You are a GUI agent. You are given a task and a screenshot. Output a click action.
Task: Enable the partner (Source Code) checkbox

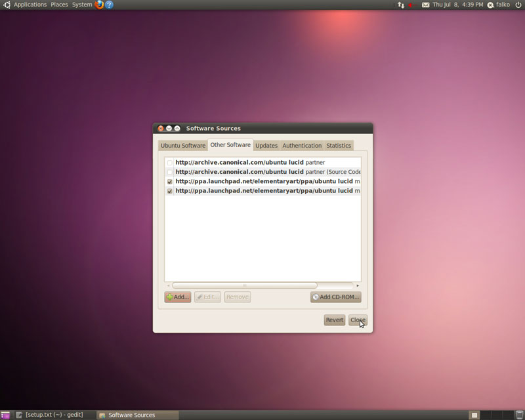coord(170,172)
